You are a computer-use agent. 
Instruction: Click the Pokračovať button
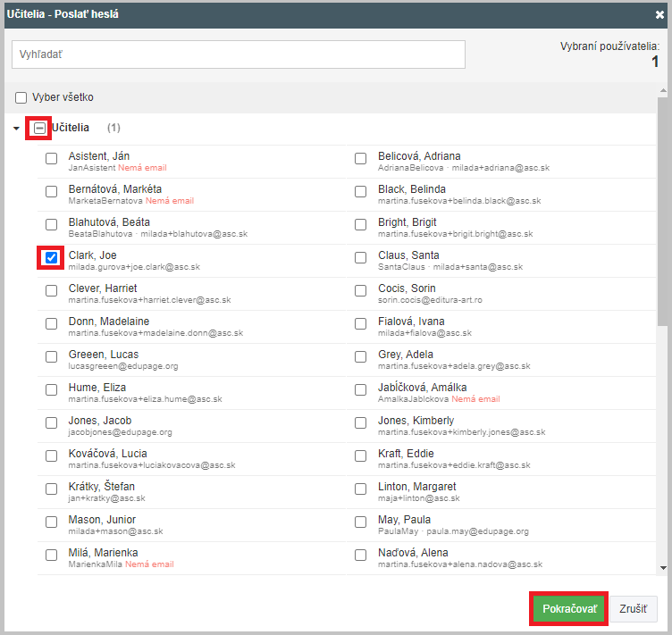(x=569, y=609)
